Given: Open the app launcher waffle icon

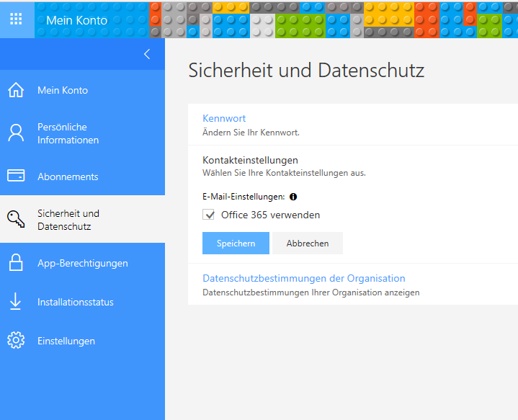Looking at the screenshot, I should click(16, 19).
